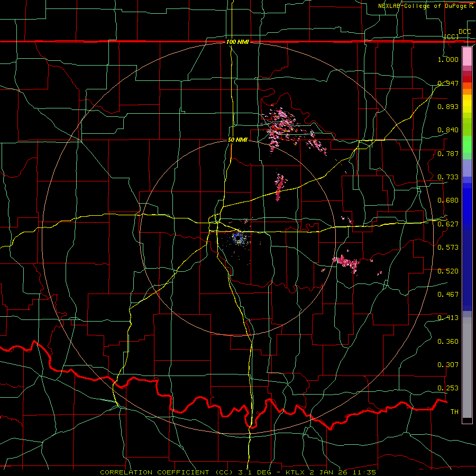Select the 0.733 legend value

[448, 177]
